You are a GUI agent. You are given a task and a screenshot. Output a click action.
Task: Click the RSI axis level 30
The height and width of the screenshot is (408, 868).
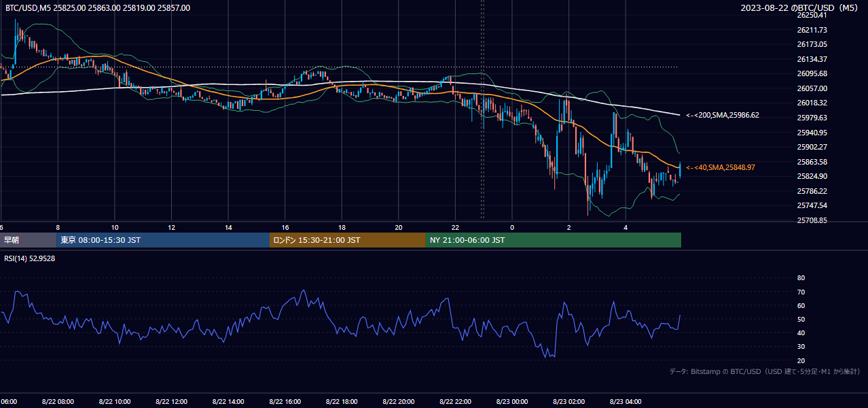[x=801, y=347]
